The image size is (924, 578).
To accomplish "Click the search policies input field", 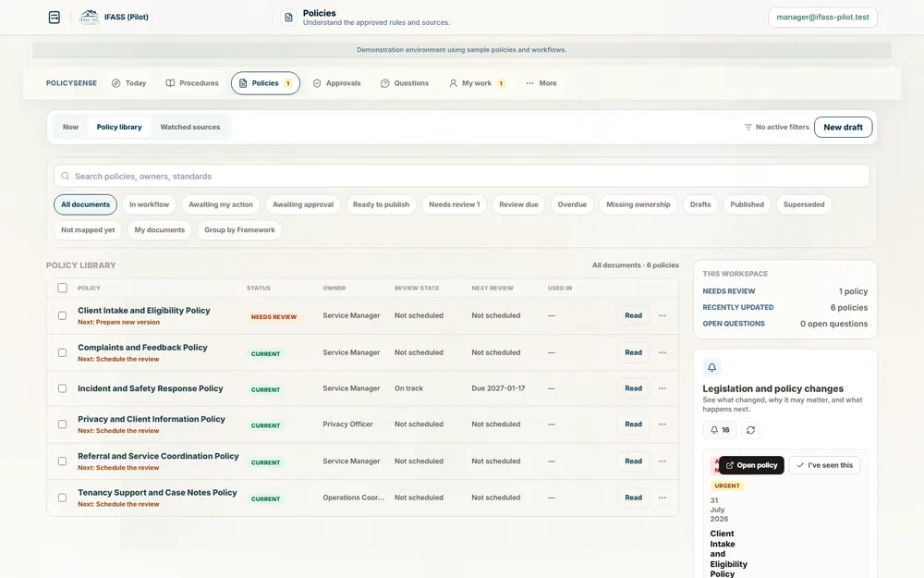I will pyautogui.click(x=461, y=177).
